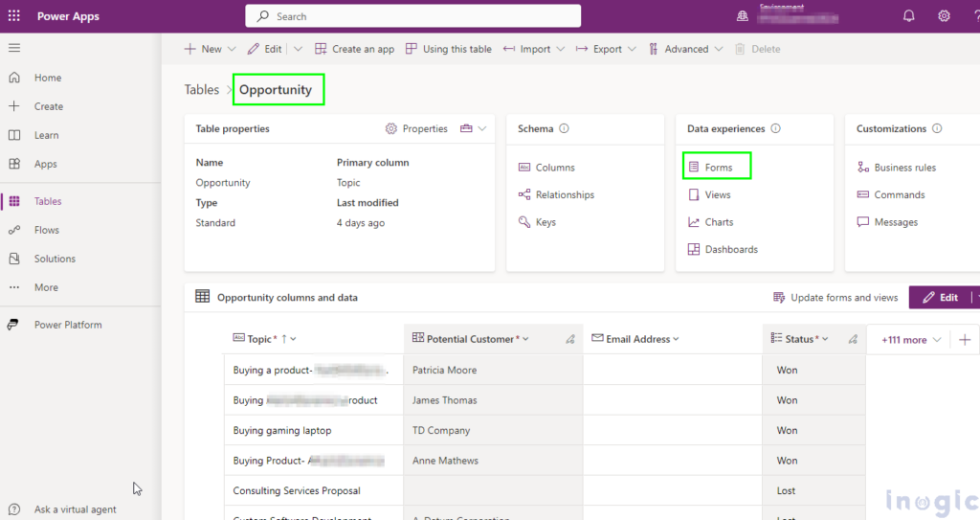
Task: Collapse the left navigation hamburger menu
Action: (x=13, y=48)
